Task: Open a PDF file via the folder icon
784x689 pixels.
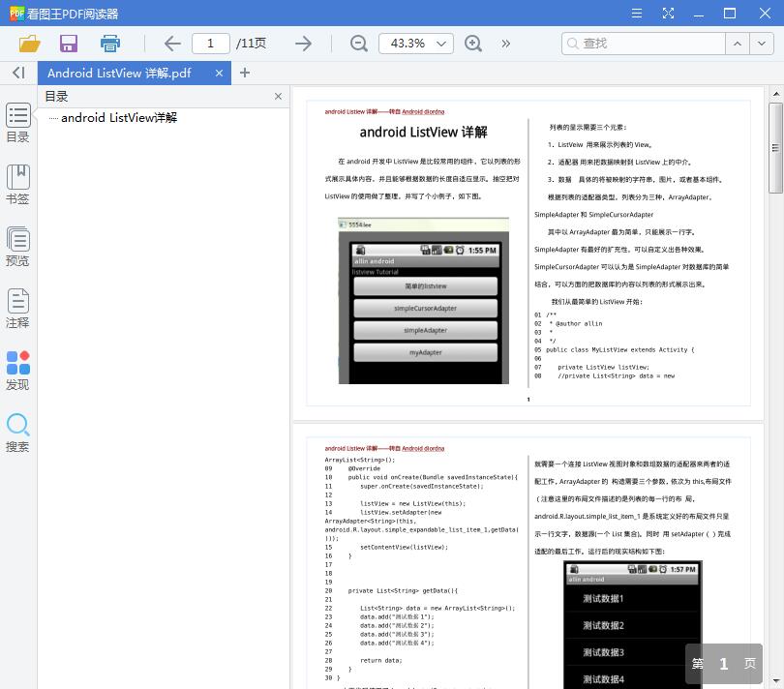Action: pos(28,44)
